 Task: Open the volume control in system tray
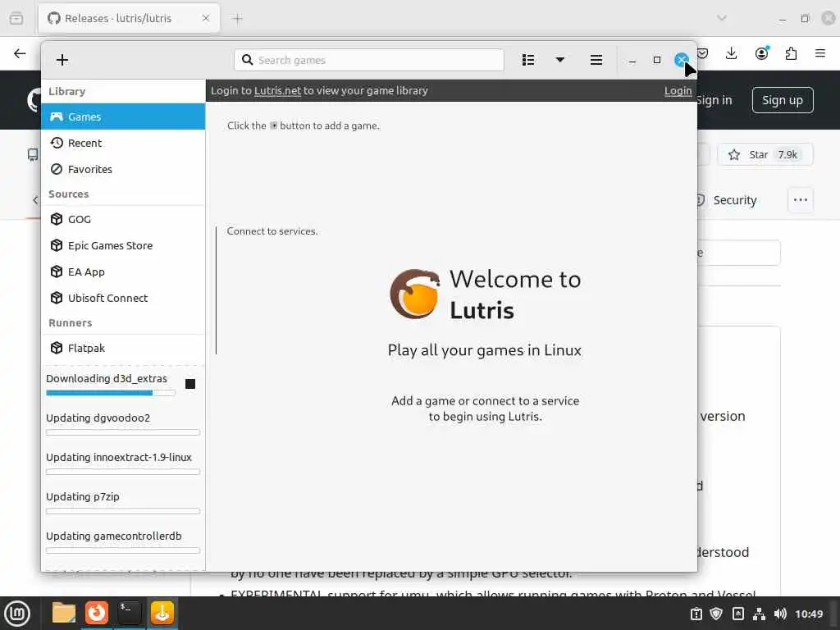pos(780,614)
